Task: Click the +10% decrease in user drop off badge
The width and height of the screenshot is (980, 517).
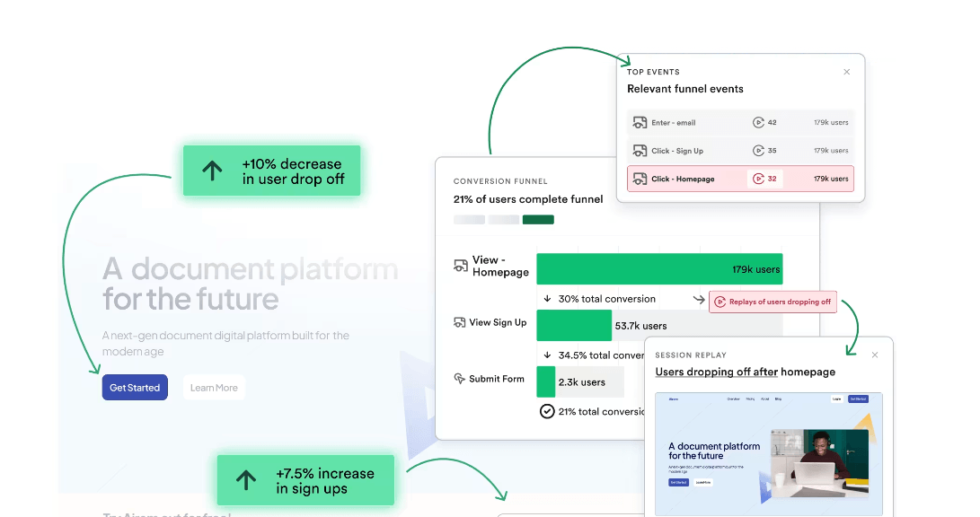Action: [272, 171]
